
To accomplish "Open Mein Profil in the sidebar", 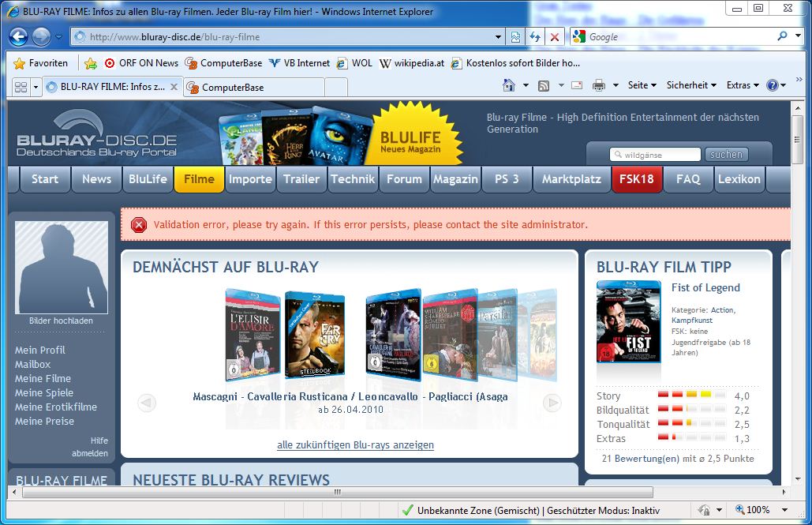I will point(40,351).
